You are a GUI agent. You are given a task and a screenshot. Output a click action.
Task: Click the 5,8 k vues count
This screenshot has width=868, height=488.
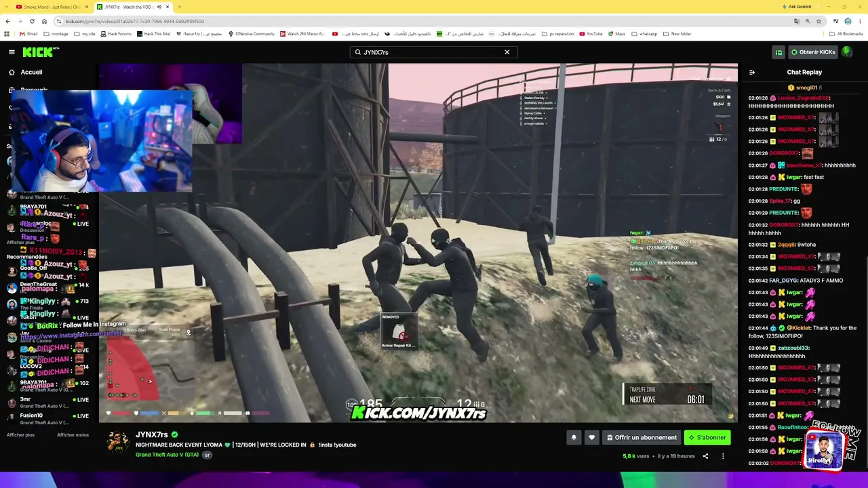pos(635,456)
